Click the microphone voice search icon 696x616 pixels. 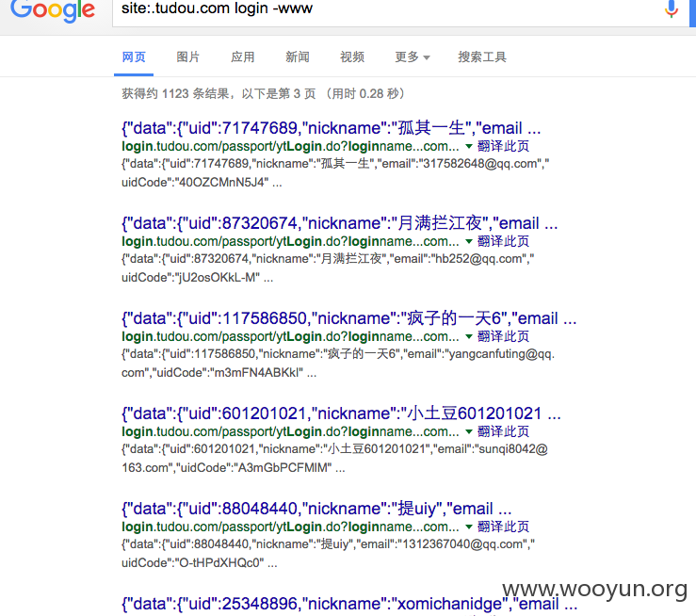coord(672,8)
